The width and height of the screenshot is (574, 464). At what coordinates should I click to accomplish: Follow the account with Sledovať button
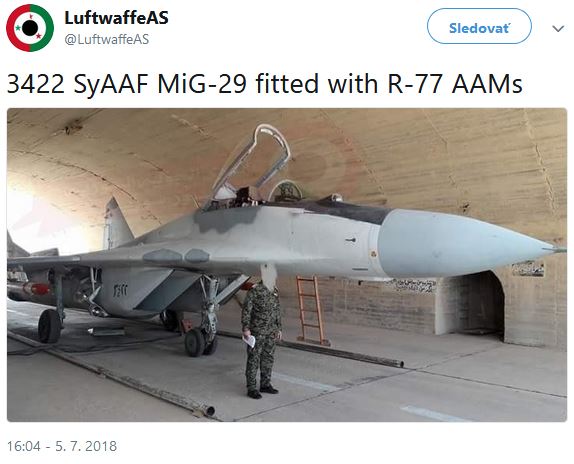coord(479,26)
